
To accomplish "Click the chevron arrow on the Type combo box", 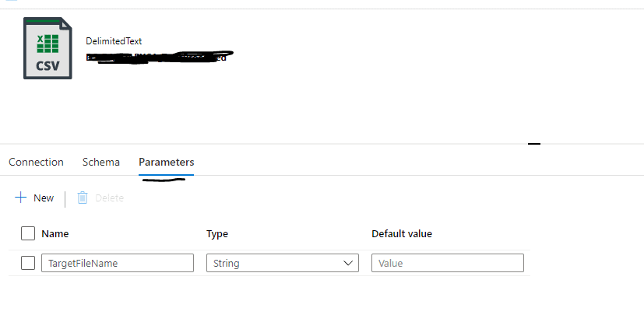I will pyautogui.click(x=348, y=263).
